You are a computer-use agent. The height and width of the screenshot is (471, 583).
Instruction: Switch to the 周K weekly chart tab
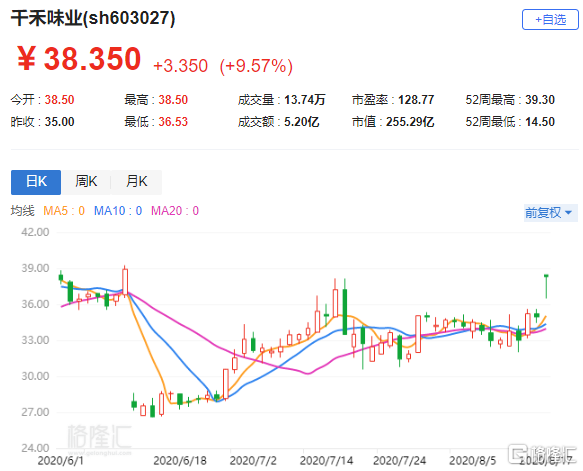[x=86, y=182]
